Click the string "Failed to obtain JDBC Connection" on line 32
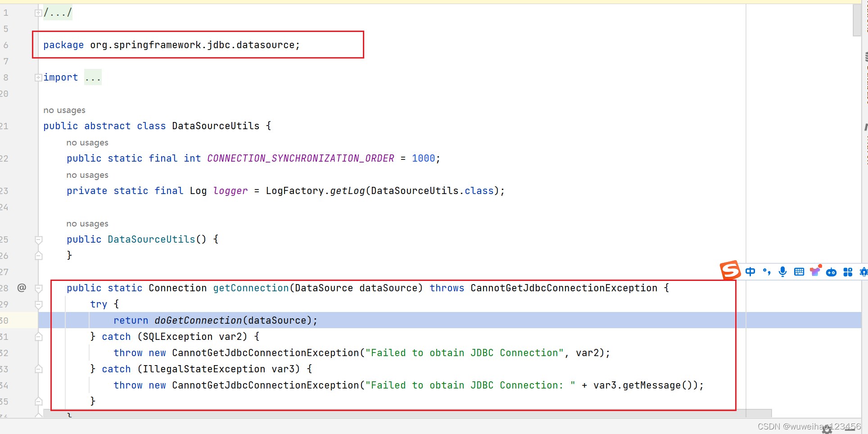 (x=465, y=353)
